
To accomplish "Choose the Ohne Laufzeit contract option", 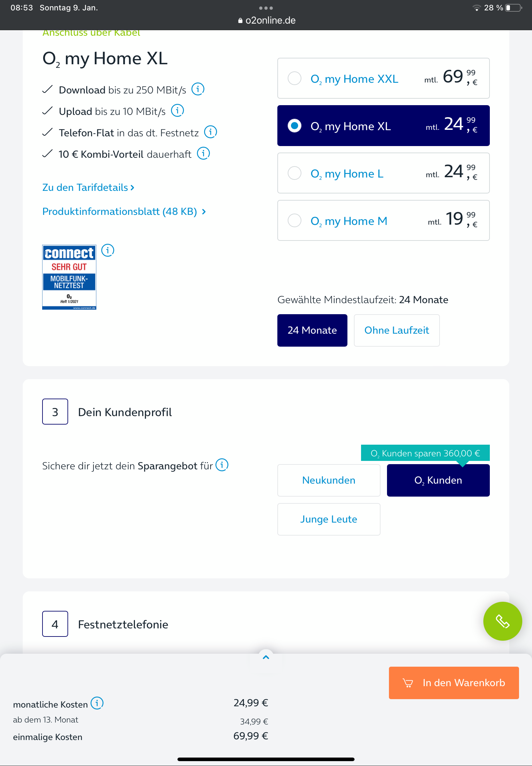I will tap(397, 330).
